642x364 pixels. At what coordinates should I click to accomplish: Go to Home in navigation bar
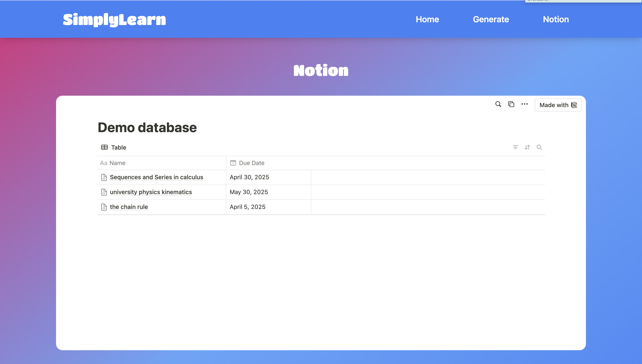point(427,19)
